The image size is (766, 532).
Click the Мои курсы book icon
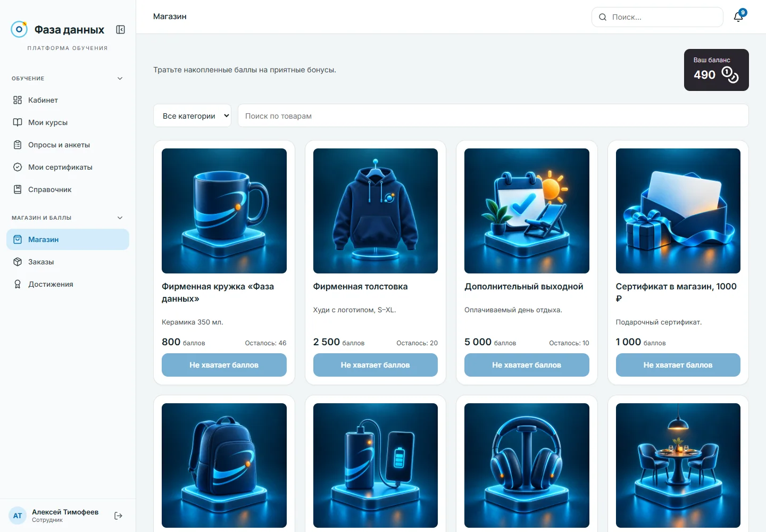pyautogui.click(x=18, y=122)
